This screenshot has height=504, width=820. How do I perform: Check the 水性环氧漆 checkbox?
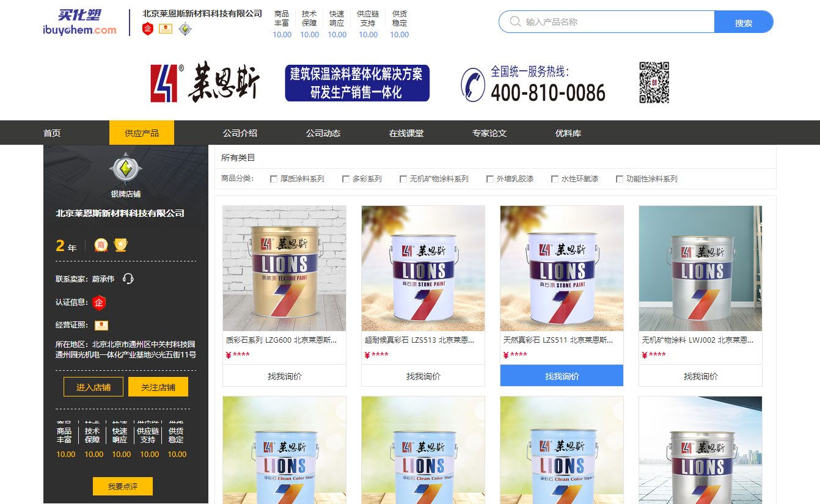point(555,179)
